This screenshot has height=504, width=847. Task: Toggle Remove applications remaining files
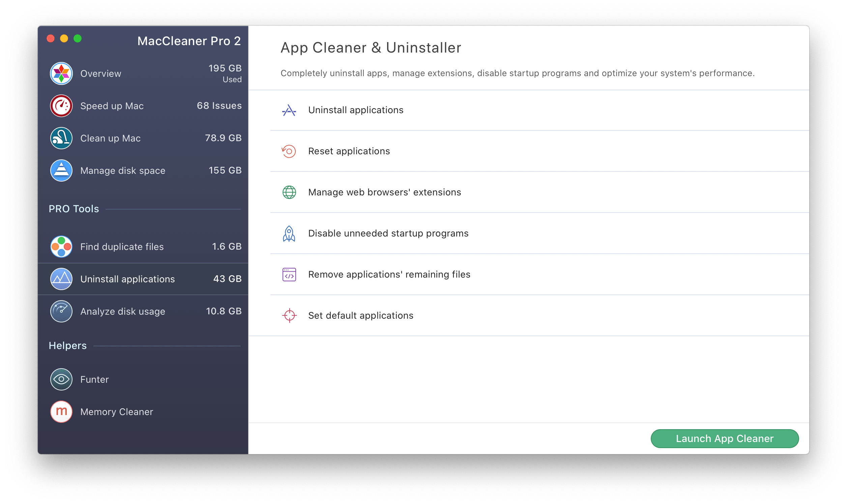(x=389, y=274)
